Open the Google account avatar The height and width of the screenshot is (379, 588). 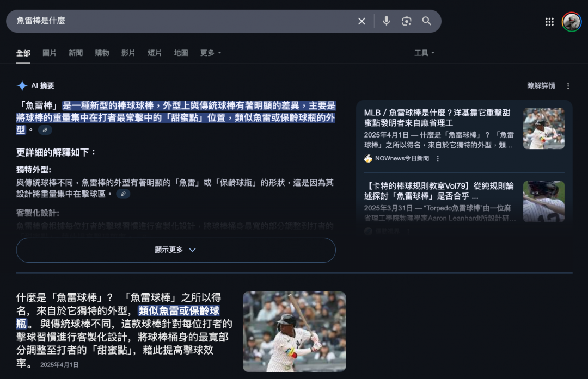(x=572, y=22)
